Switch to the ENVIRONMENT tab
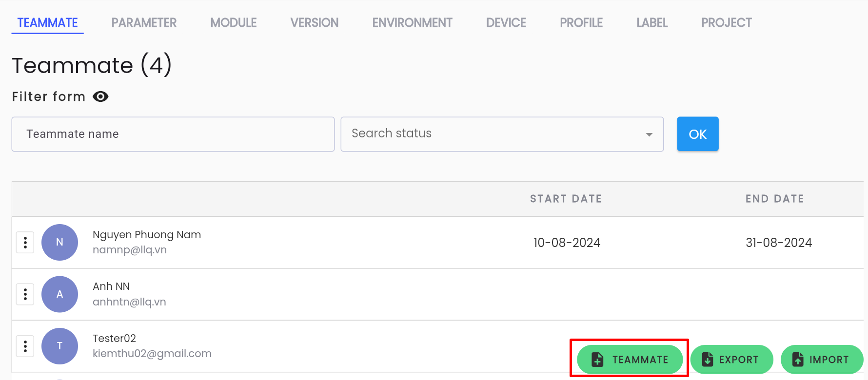Viewport: 868px width, 380px height. coord(412,23)
